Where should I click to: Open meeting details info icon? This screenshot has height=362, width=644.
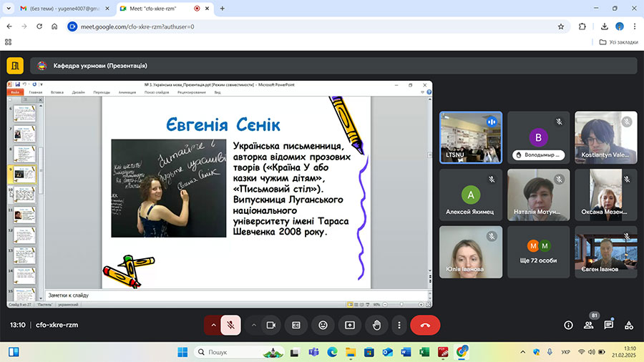click(568, 325)
